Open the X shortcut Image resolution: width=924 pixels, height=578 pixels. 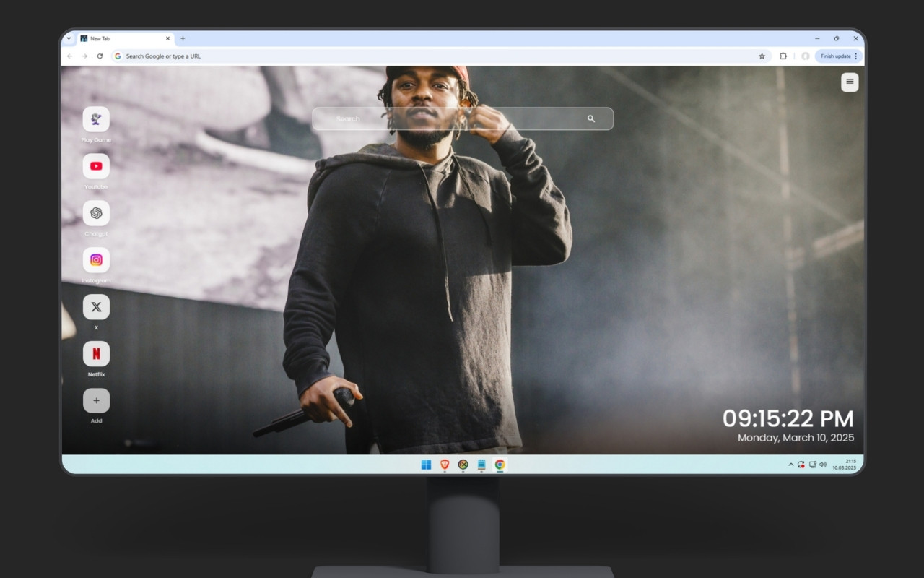coord(96,306)
